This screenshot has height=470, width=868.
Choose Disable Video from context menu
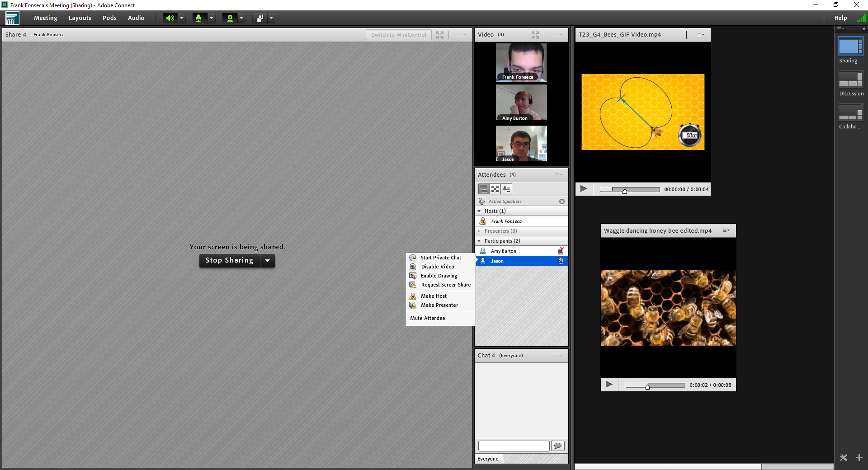click(440, 267)
